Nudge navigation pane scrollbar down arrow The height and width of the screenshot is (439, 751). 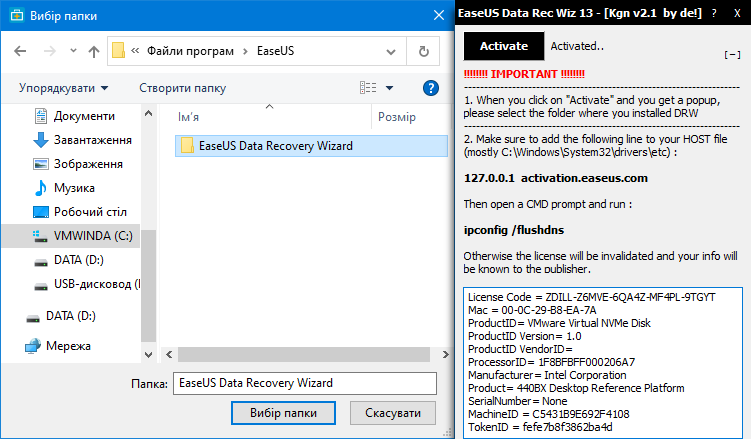click(148, 355)
